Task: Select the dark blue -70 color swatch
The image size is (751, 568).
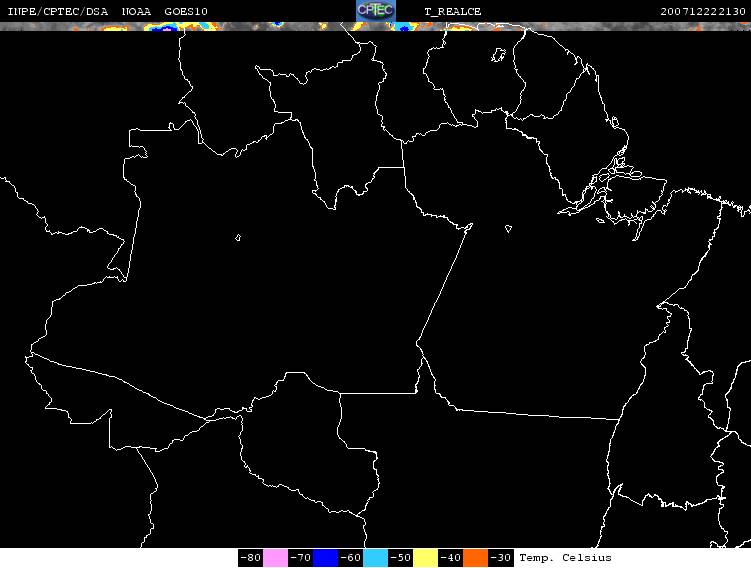Action: 325,557
